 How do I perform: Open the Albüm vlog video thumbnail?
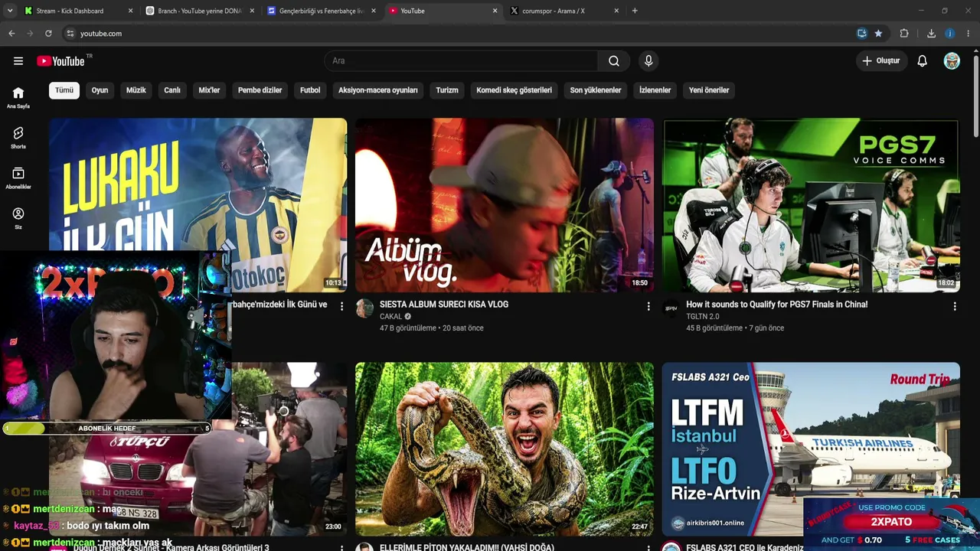point(505,205)
